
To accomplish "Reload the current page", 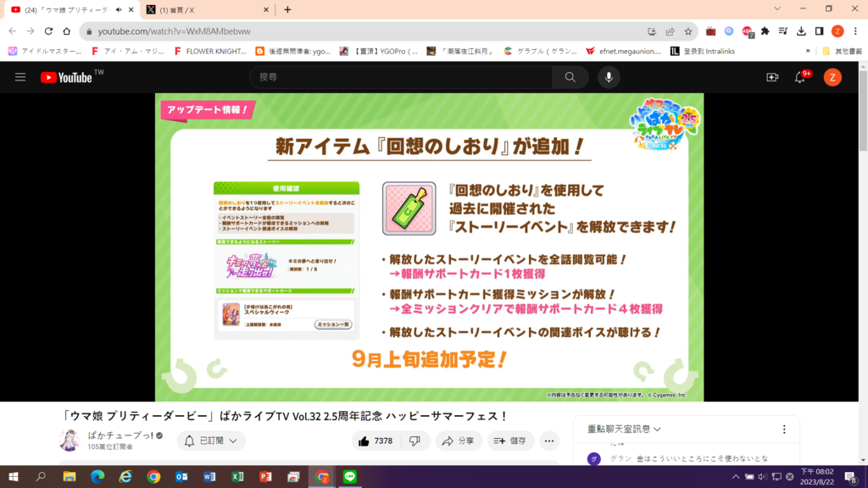I will pos(48,31).
